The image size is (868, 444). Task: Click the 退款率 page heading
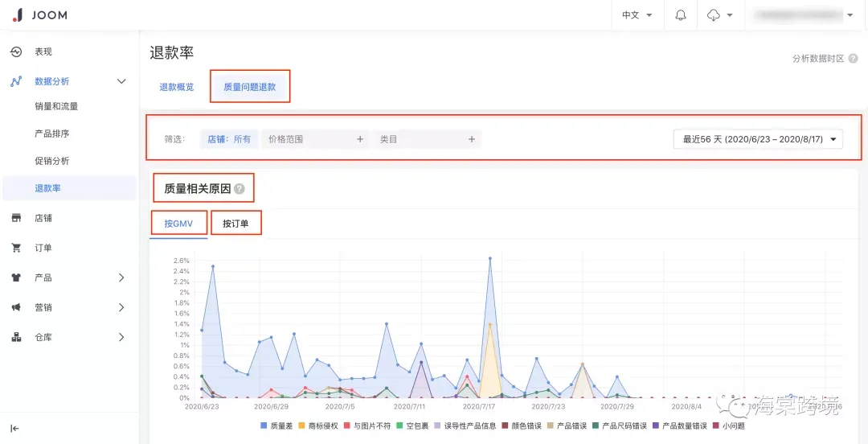pyautogui.click(x=172, y=52)
